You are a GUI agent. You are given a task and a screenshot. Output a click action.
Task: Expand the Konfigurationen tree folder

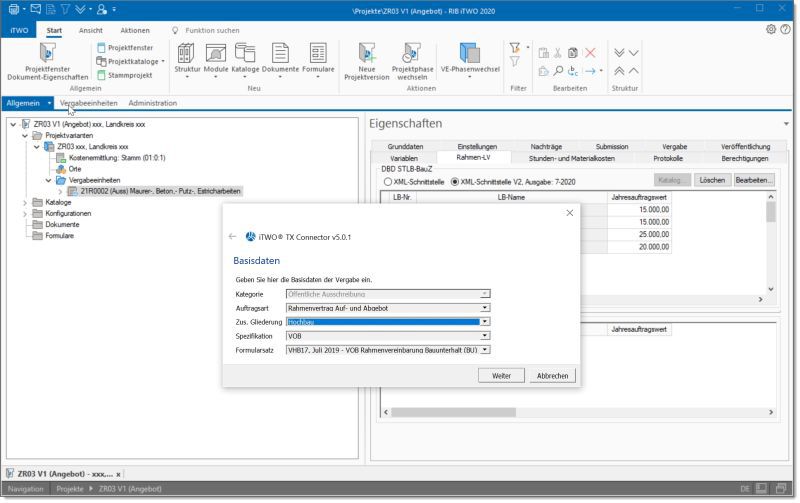tap(25, 214)
